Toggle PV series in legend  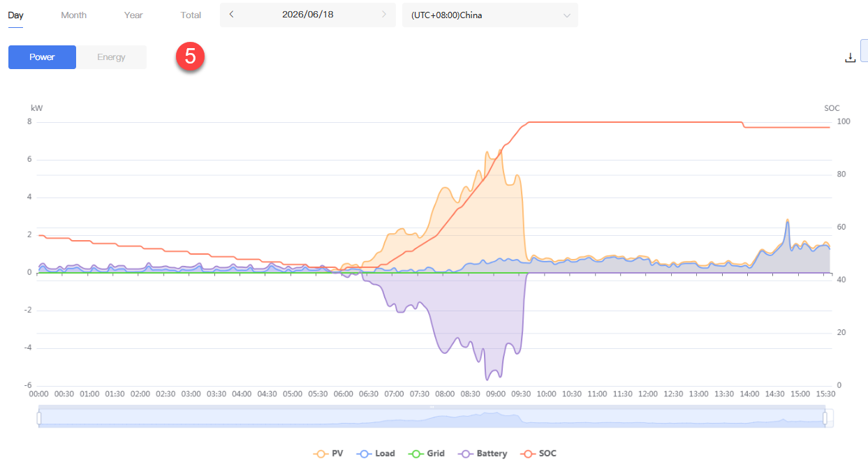tap(328, 454)
